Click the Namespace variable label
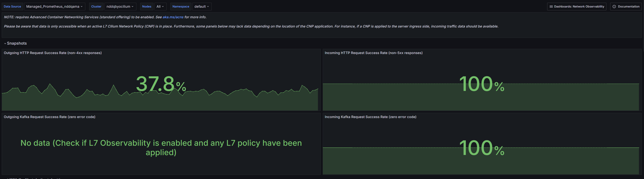The image size is (644, 179). pos(181,7)
